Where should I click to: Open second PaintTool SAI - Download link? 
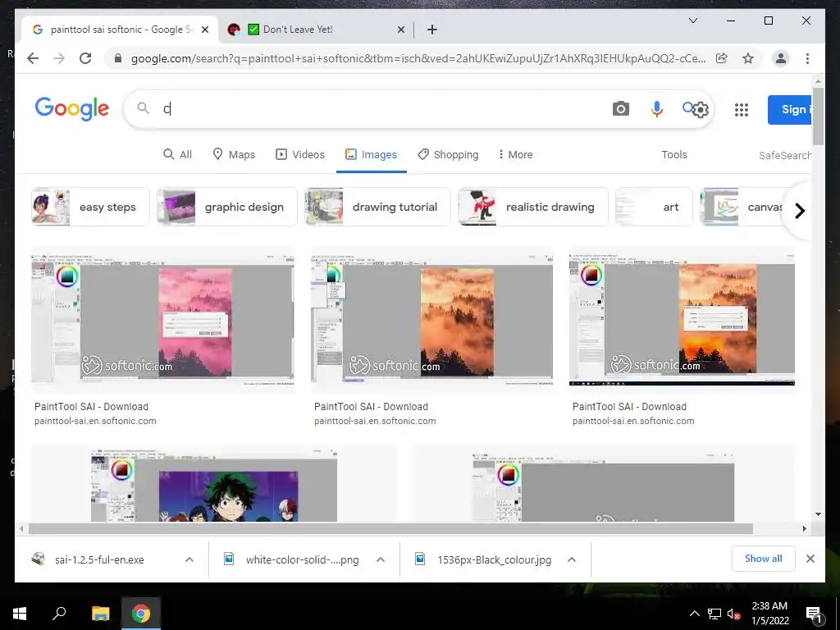point(371,407)
